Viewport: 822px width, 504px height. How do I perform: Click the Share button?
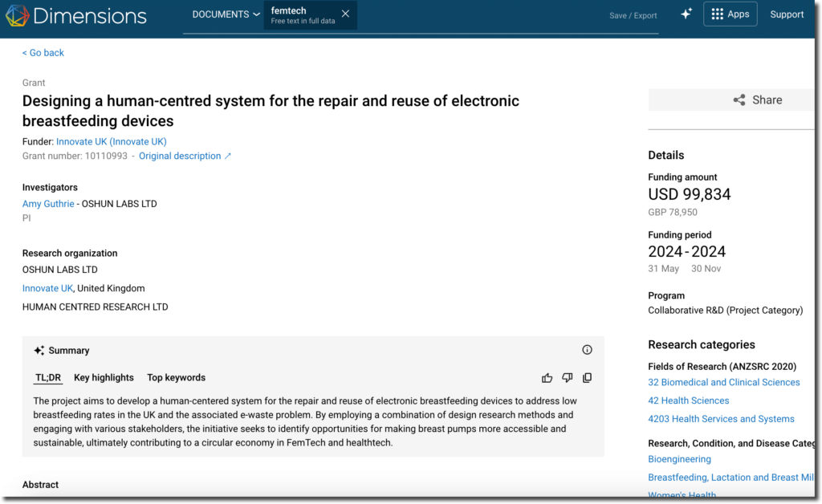(757, 100)
